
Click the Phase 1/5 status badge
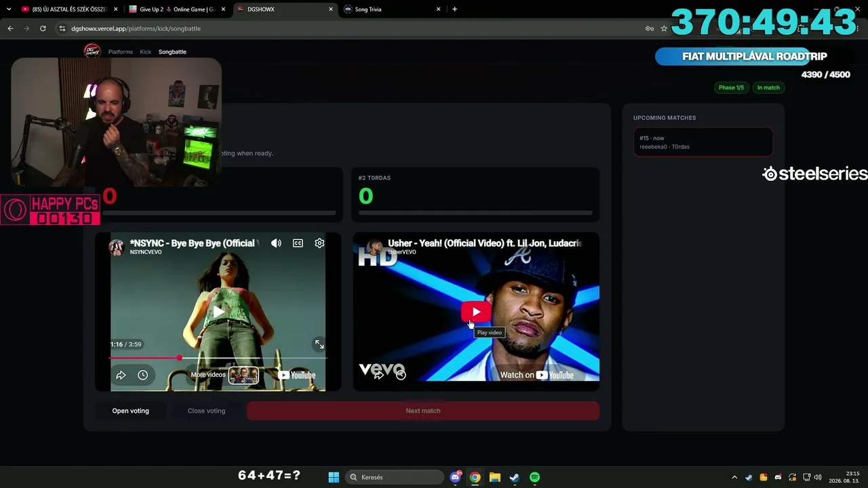click(x=731, y=87)
